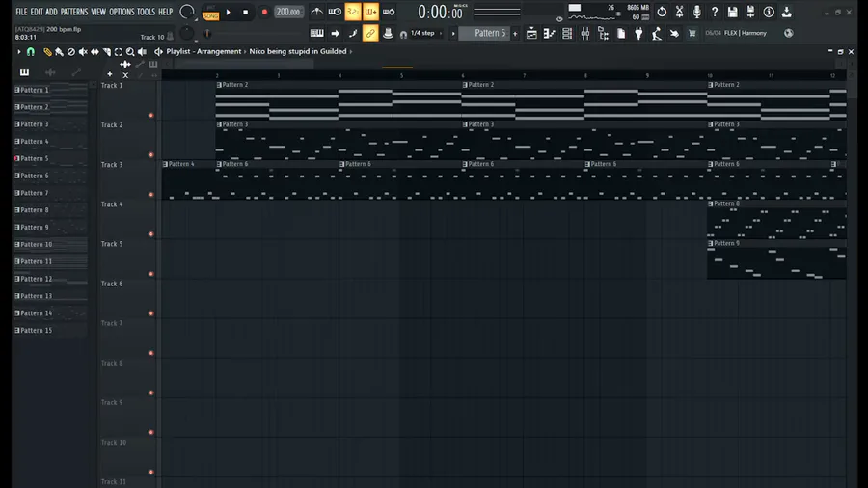Click the globe news icon
Viewport: 868px width, 488px height.
click(x=788, y=33)
